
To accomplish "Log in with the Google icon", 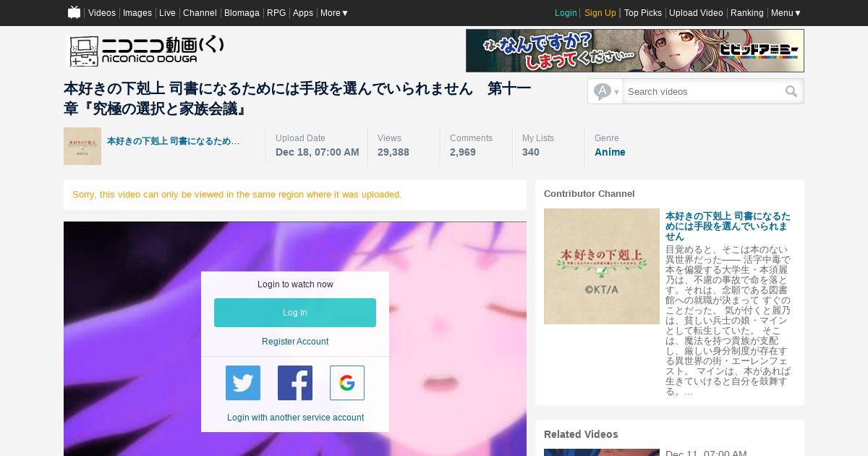I will point(347,383).
